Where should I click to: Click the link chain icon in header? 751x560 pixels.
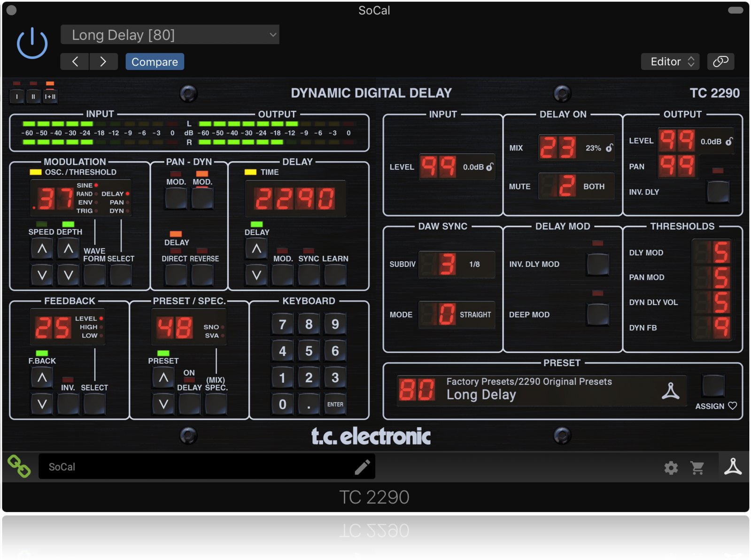point(720,61)
